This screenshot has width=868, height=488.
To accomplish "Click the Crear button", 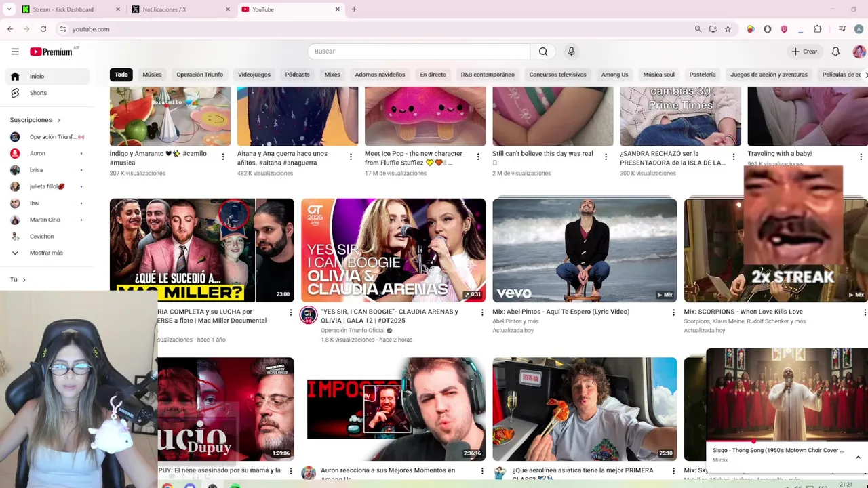I will pyautogui.click(x=804, y=52).
